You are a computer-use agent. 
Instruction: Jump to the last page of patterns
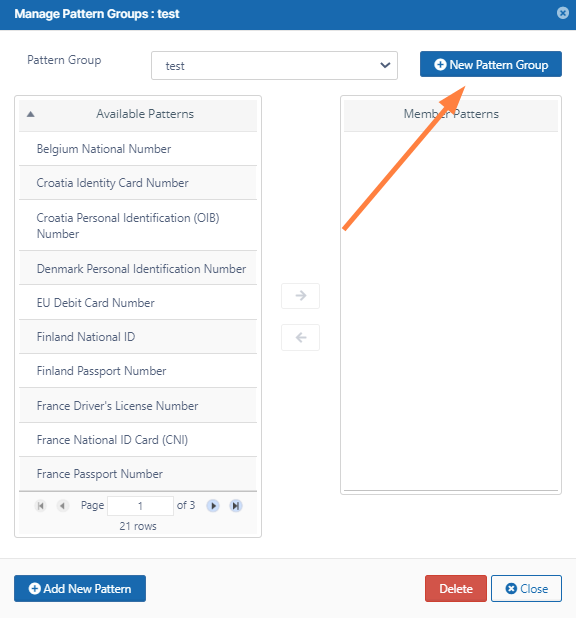click(x=236, y=505)
